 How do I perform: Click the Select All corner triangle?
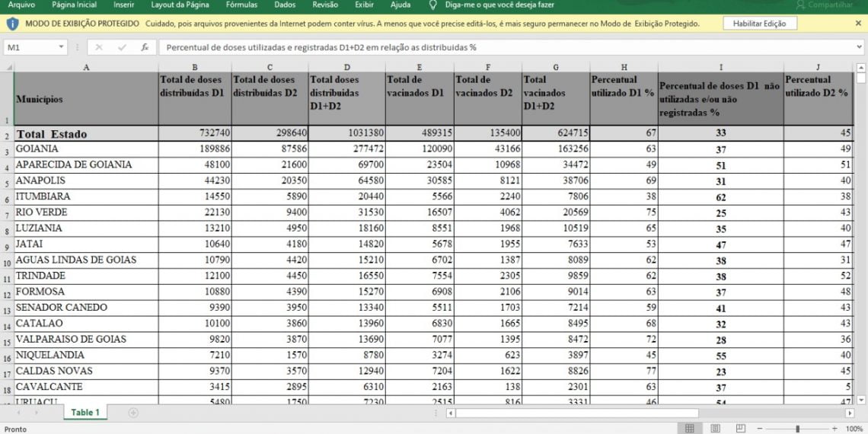(8, 68)
